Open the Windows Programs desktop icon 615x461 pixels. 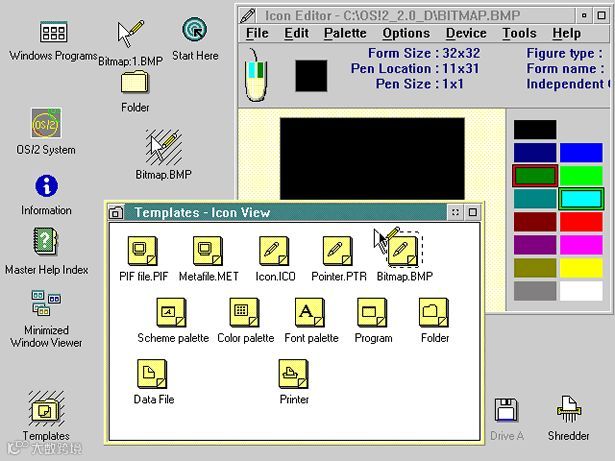(x=54, y=32)
